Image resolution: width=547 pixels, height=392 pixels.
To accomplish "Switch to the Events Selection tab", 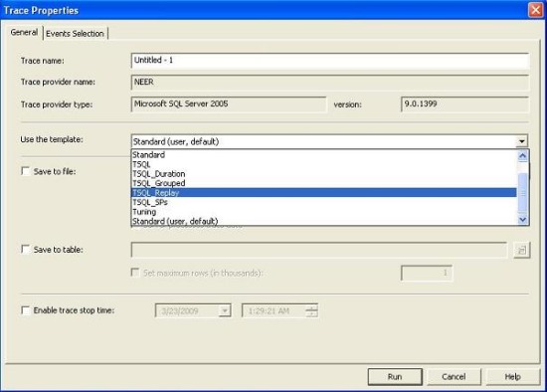I will tap(75, 34).
